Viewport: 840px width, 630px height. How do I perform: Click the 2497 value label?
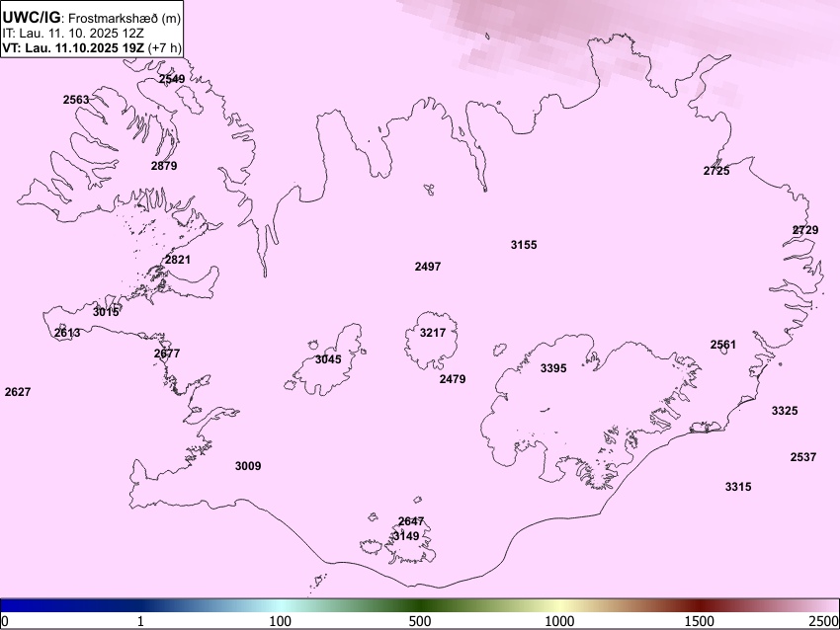tap(428, 266)
